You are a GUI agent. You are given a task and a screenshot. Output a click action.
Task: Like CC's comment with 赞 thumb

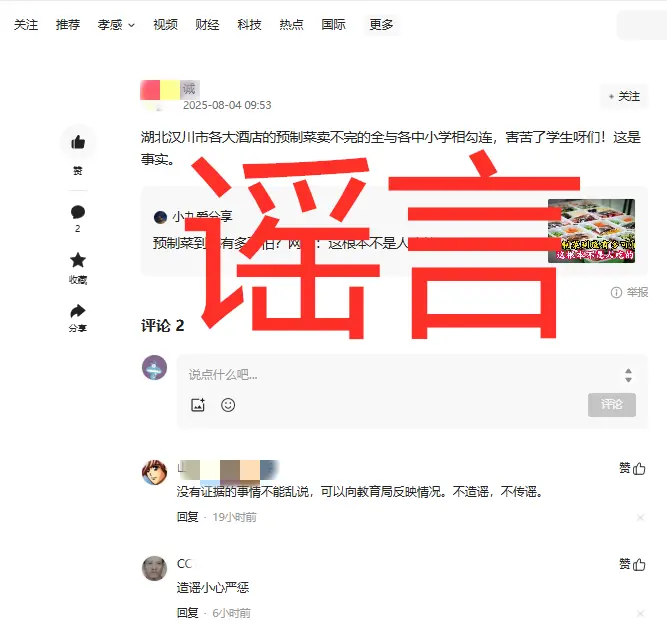point(632,564)
